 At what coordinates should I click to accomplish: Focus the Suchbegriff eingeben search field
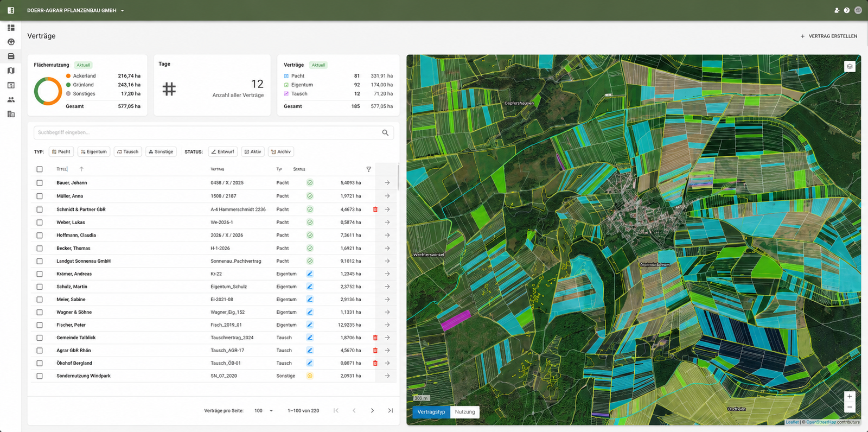point(209,132)
